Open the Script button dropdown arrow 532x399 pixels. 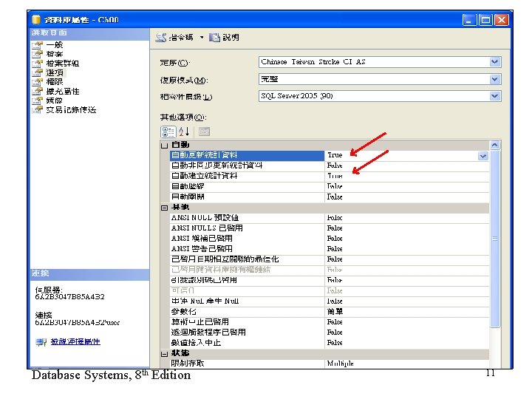[202, 38]
